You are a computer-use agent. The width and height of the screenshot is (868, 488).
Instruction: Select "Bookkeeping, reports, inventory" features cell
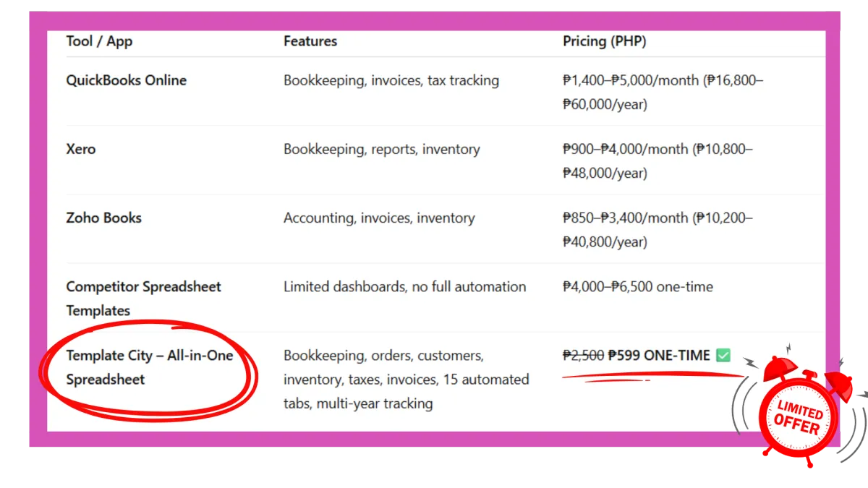(382, 149)
